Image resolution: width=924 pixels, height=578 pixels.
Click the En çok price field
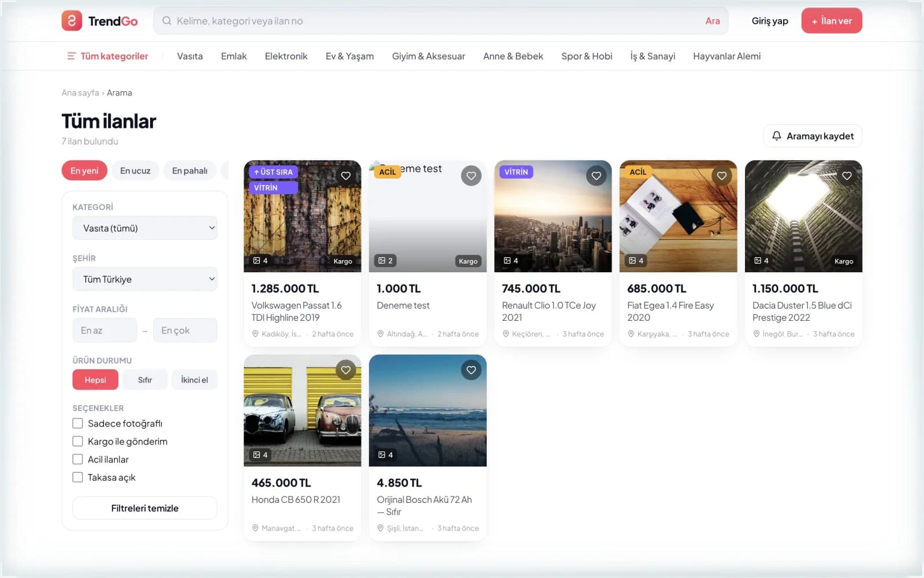(185, 331)
